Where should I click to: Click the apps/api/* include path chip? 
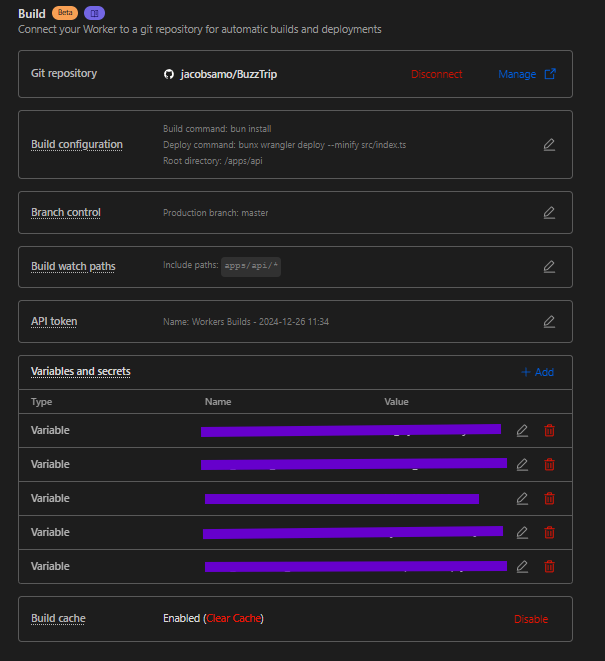pyautogui.click(x=251, y=267)
